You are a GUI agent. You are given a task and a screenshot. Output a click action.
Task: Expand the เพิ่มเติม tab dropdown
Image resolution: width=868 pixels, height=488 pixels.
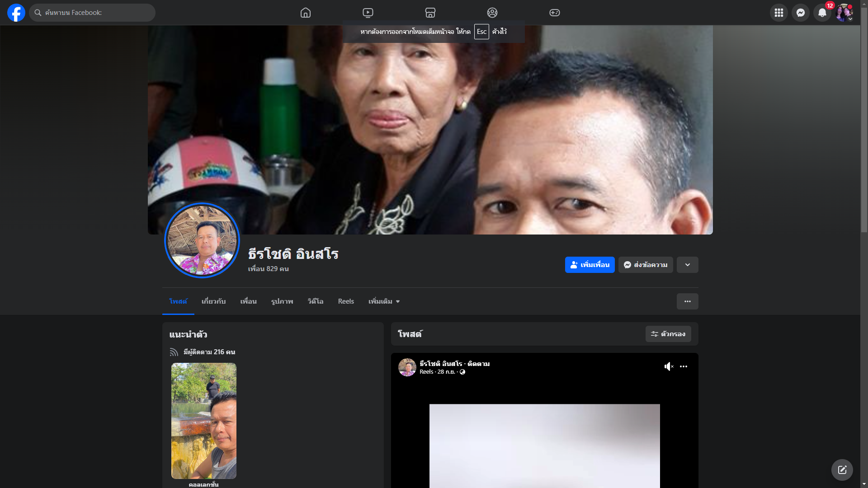coord(384,301)
